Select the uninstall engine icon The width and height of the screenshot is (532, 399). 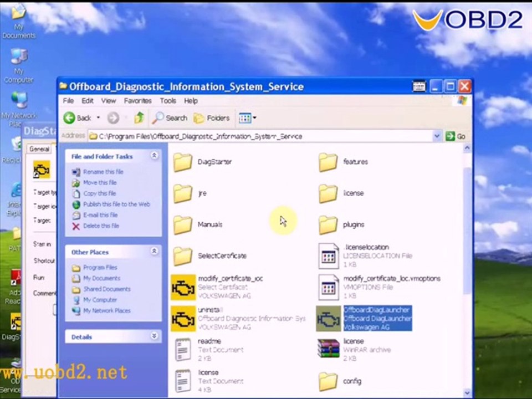[183, 319]
